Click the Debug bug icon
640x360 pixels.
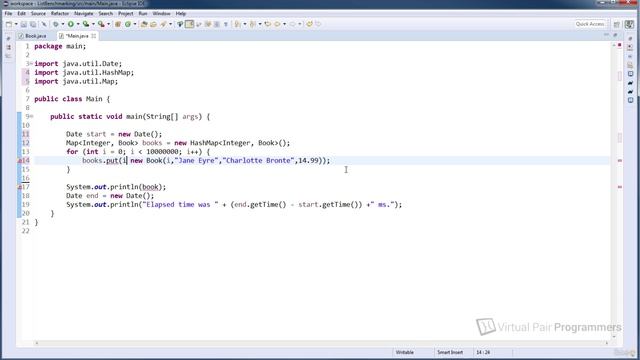(56, 24)
